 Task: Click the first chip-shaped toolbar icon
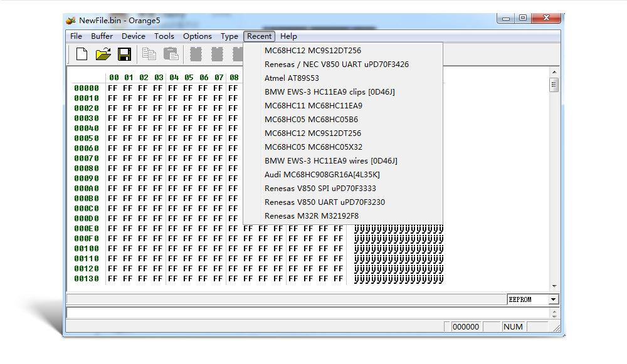coord(196,55)
